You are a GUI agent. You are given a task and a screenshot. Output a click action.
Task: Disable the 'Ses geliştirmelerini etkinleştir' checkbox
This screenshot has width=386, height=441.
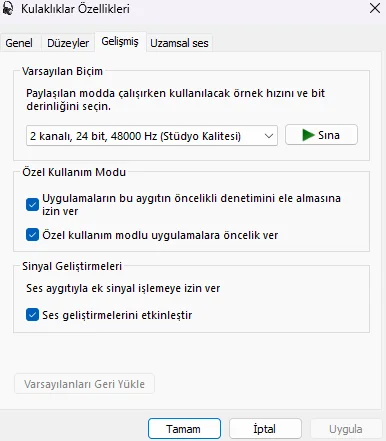click(32, 315)
